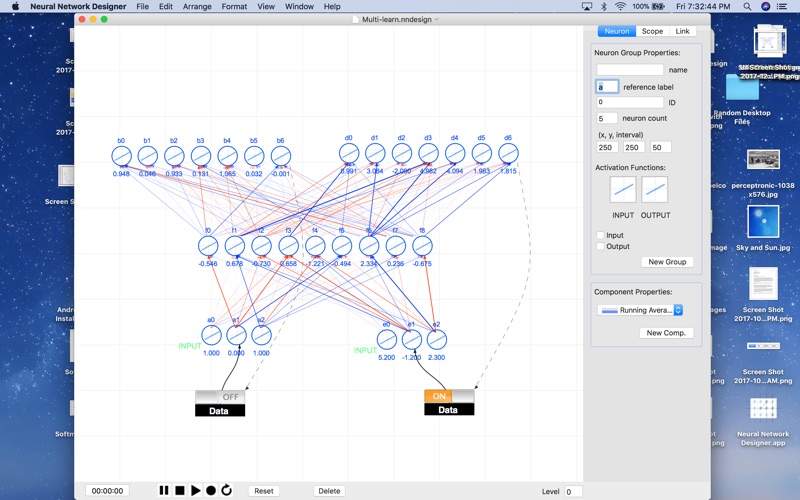Open the Window menu
The width and height of the screenshot is (800, 500).
pyautogui.click(x=299, y=7)
